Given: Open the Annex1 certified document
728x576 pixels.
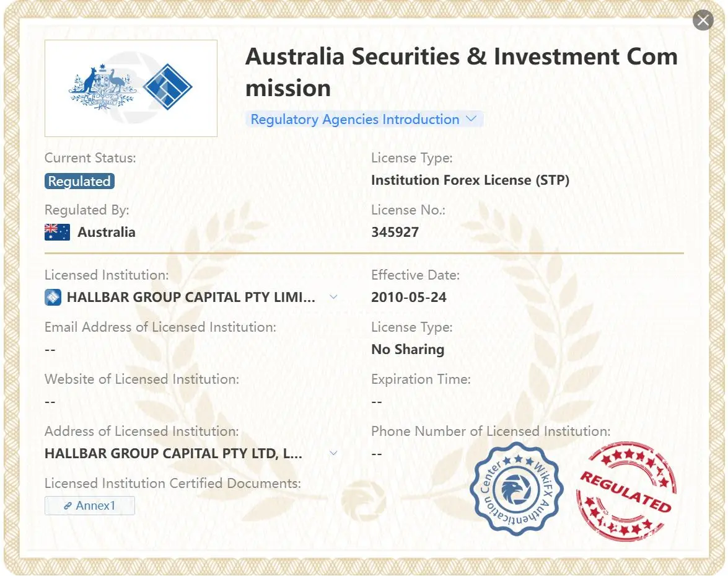Looking at the screenshot, I should tap(90, 505).
